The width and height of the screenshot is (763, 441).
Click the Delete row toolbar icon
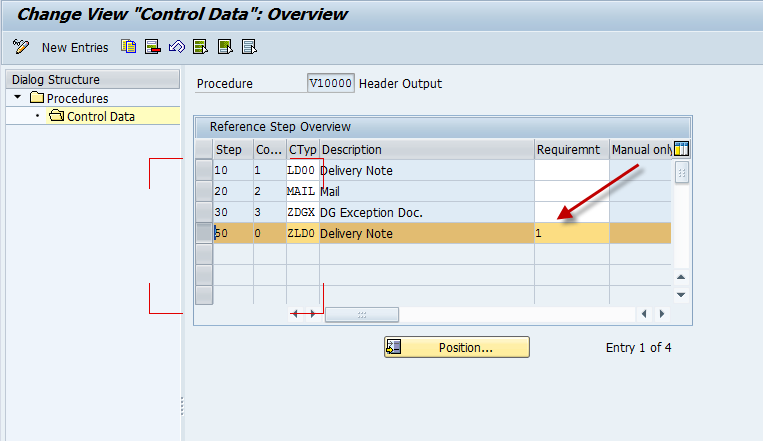pos(153,47)
